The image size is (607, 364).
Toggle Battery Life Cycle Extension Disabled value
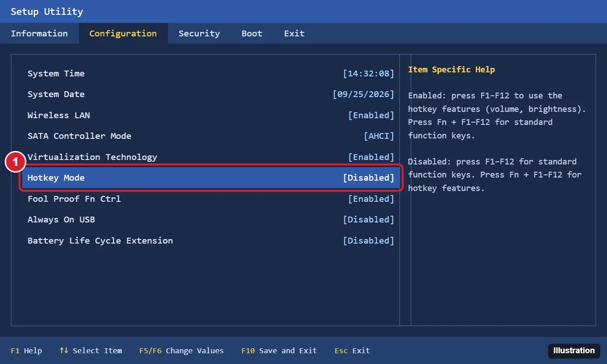369,240
